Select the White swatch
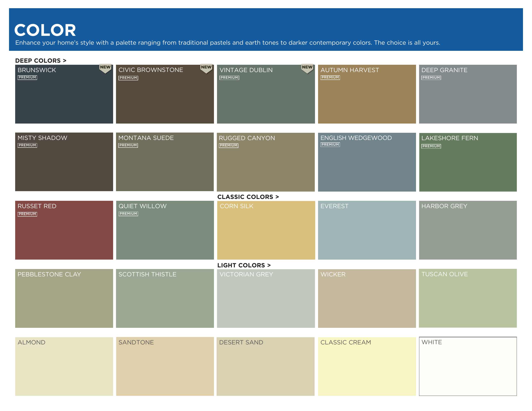532x411 pixels. click(x=468, y=367)
